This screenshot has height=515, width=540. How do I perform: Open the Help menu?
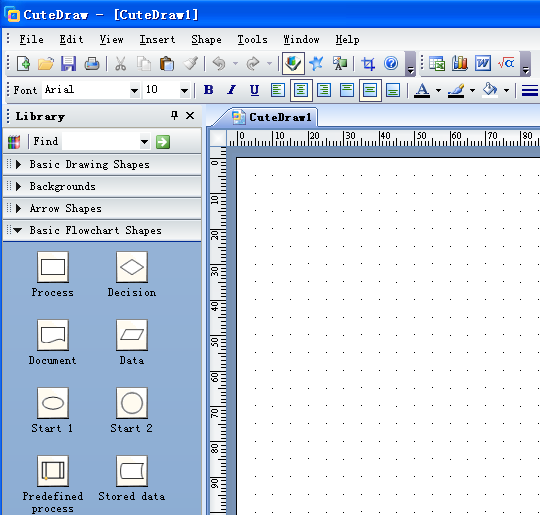[347, 40]
